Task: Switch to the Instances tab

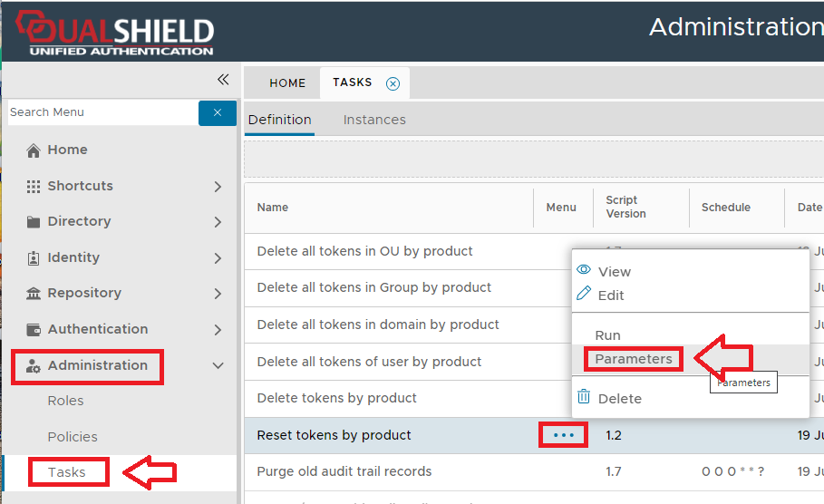Action: 374,120
